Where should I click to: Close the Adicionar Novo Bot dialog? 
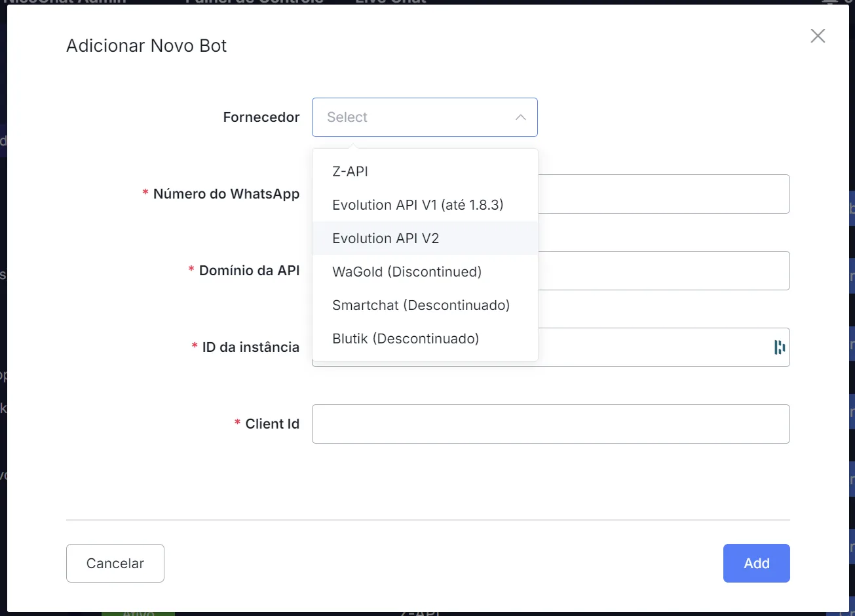pos(818,36)
